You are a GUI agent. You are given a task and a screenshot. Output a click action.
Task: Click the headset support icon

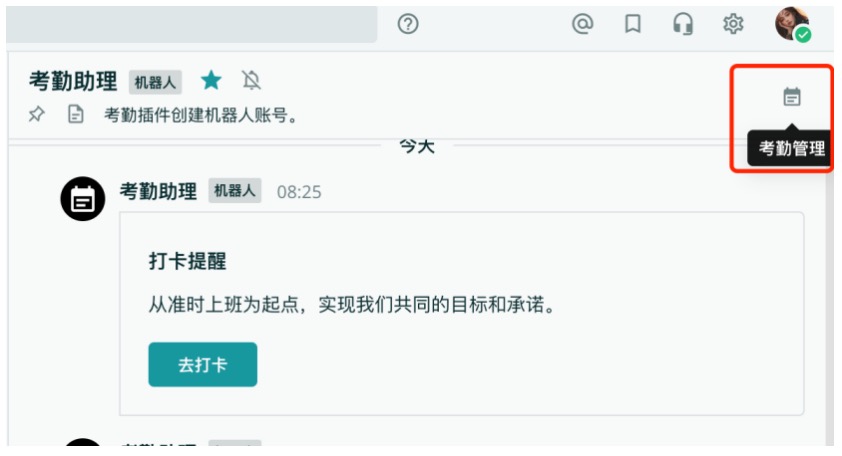tap(683, 24)
